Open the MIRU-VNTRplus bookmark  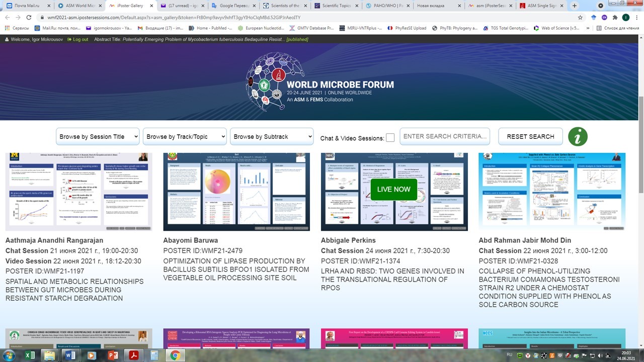coord(360,28)
